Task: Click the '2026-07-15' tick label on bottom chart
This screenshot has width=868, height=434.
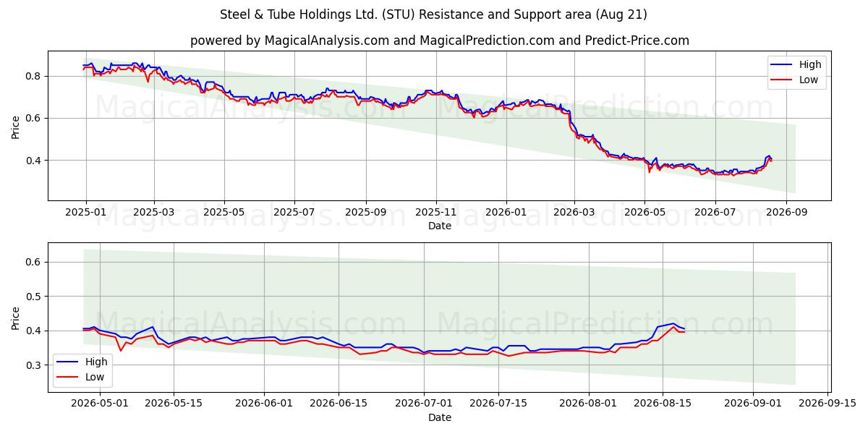Action: 498,404
